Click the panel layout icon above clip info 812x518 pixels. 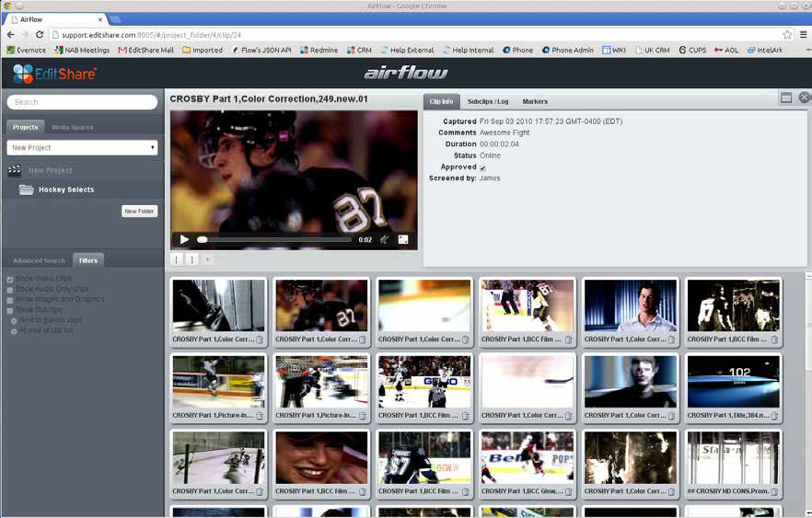(x=786, y=98)
